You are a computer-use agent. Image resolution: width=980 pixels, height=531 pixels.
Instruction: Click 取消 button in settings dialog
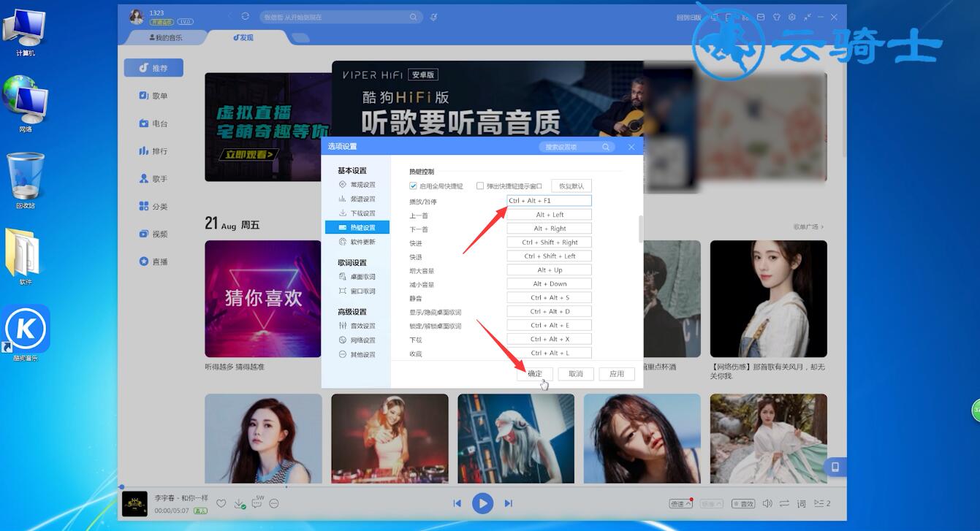click(x=576, y=374)
